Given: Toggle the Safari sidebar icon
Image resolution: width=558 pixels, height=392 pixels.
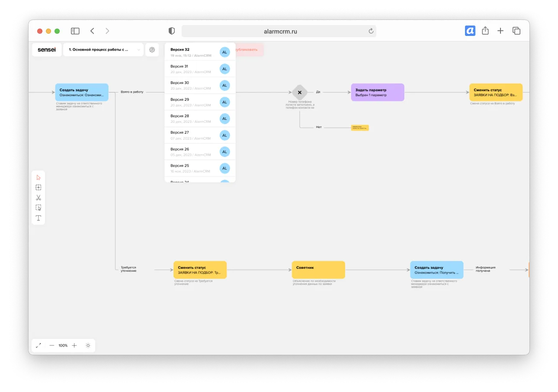Looking at the screenshot, I should 75,31.
